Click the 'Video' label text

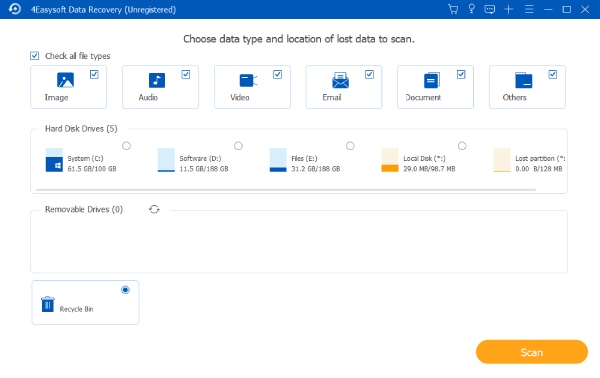240,98
